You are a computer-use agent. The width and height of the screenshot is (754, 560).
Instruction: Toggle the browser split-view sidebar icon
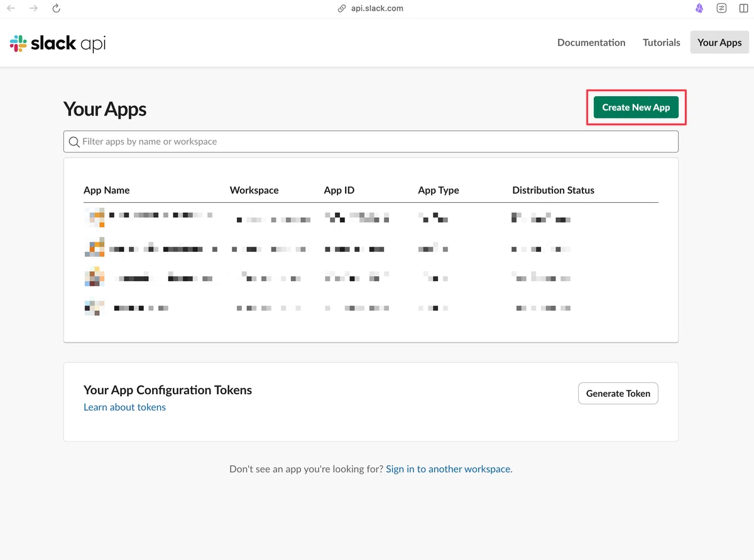point(743,8)
